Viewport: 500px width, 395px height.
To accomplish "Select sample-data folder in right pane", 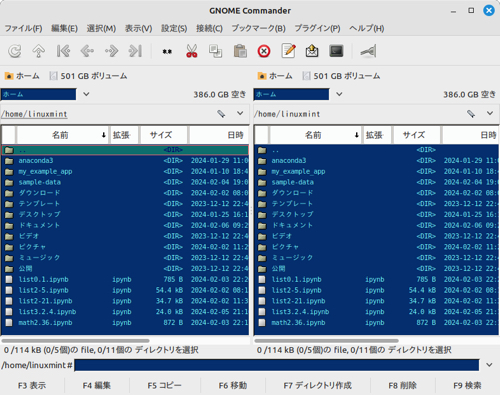I will (376, 182).
